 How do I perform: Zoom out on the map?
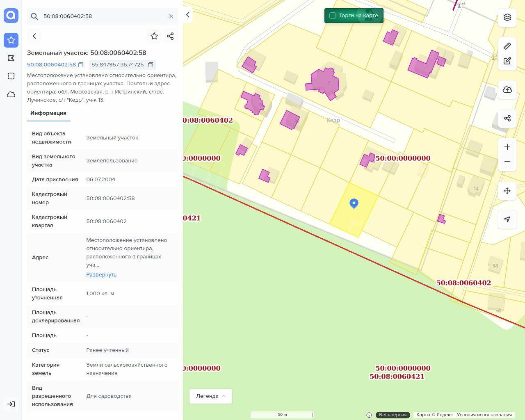[x=507, y=162]
